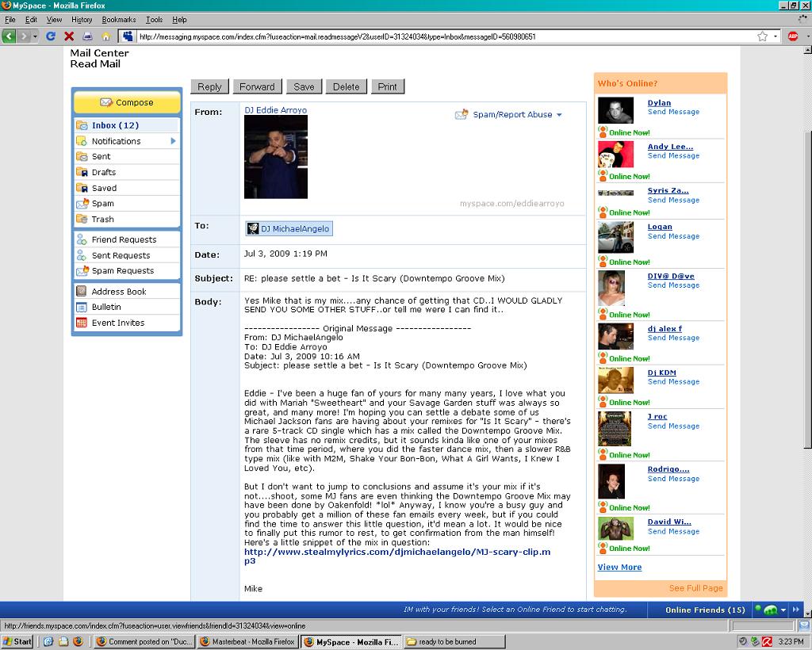
Task: Open the Help menu
Action: coord(180,20)
